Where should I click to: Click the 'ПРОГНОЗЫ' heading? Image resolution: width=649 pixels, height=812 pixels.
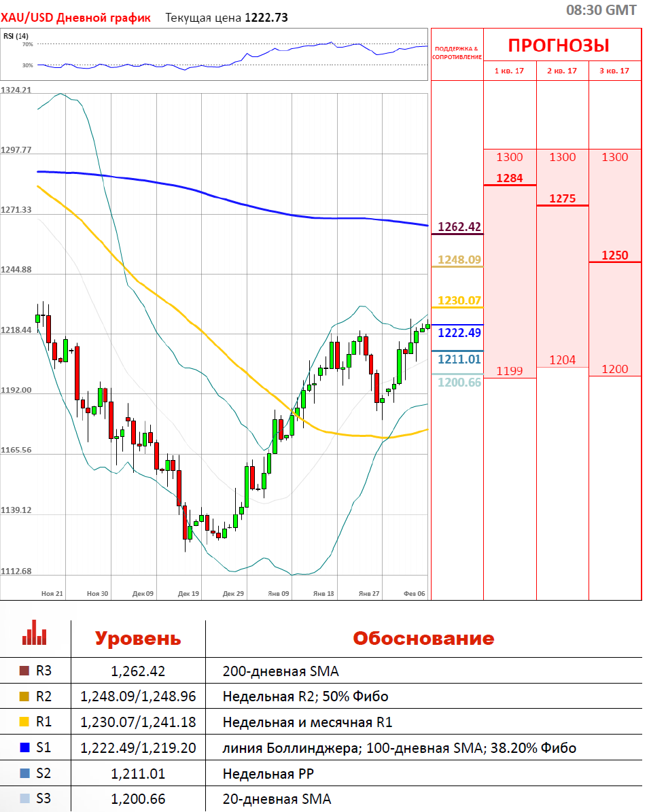(x=559, y=46)
